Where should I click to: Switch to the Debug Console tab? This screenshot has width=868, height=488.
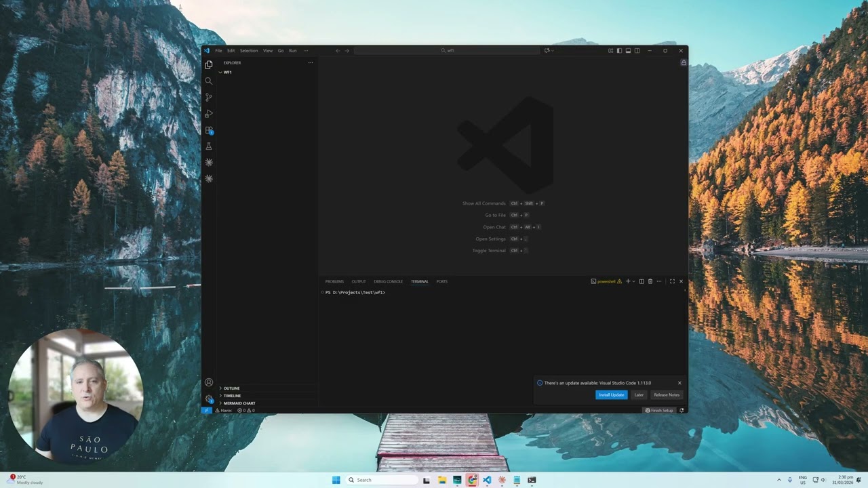click(389, 281)
